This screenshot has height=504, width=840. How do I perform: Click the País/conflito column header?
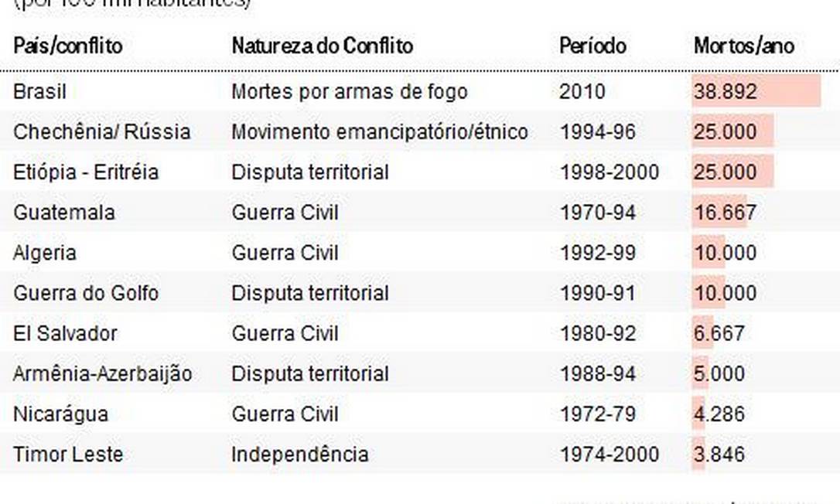click(68, 46)
